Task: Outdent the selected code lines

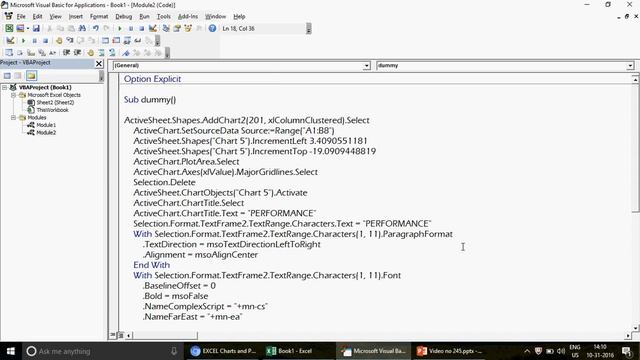Action: [x=77, y=53]
